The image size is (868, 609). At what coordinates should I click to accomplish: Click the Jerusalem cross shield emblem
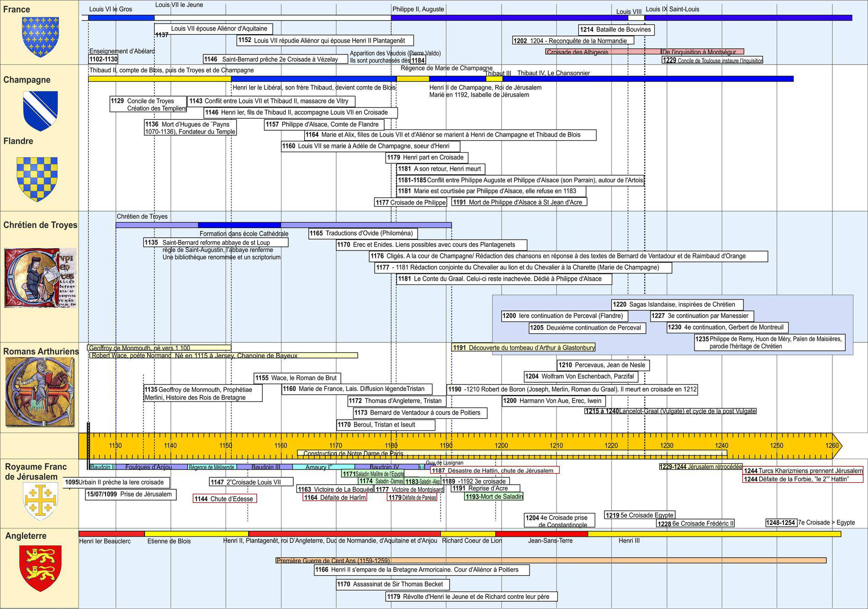[x=41, y=501]
